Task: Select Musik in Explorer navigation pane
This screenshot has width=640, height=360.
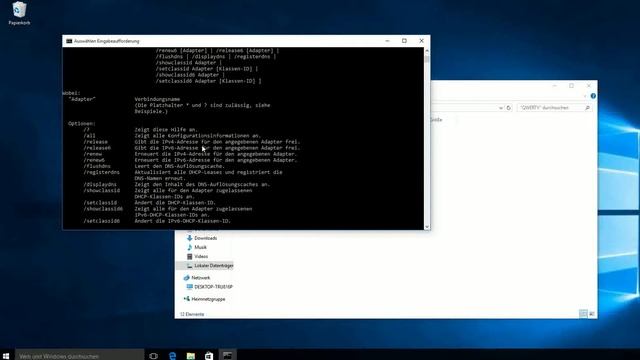Action: coord(200,247)
